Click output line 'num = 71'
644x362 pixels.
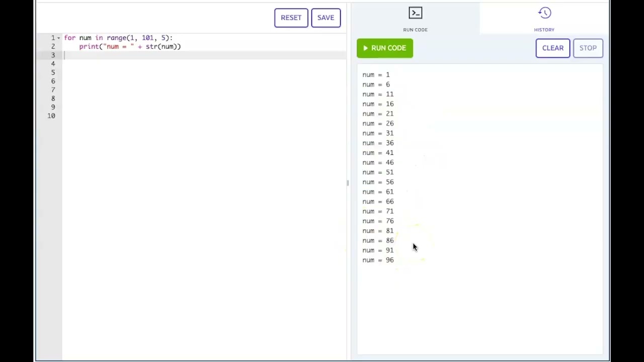tap(378, 211)
